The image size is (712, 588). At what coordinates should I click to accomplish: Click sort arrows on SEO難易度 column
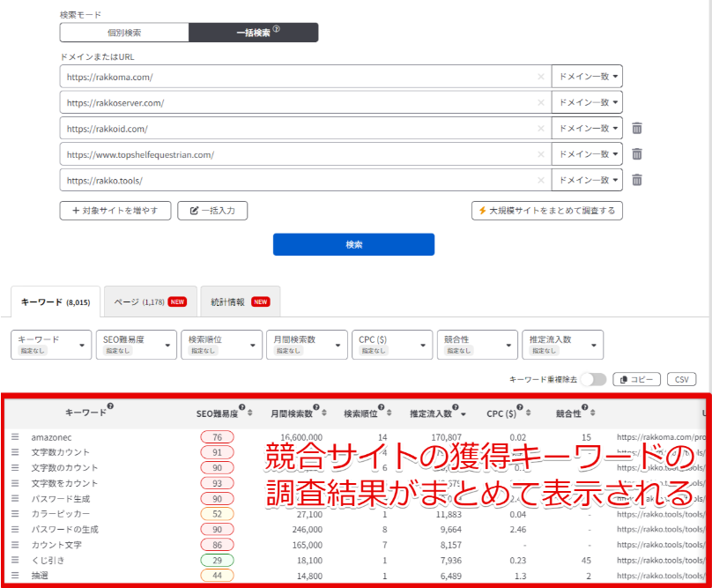[x=249, y=413]
